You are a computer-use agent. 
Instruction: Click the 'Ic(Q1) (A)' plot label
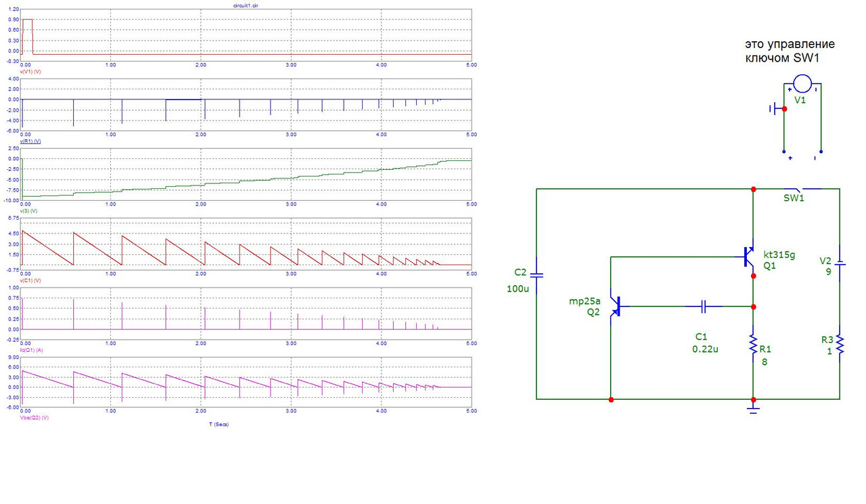(x=32, y=349)
